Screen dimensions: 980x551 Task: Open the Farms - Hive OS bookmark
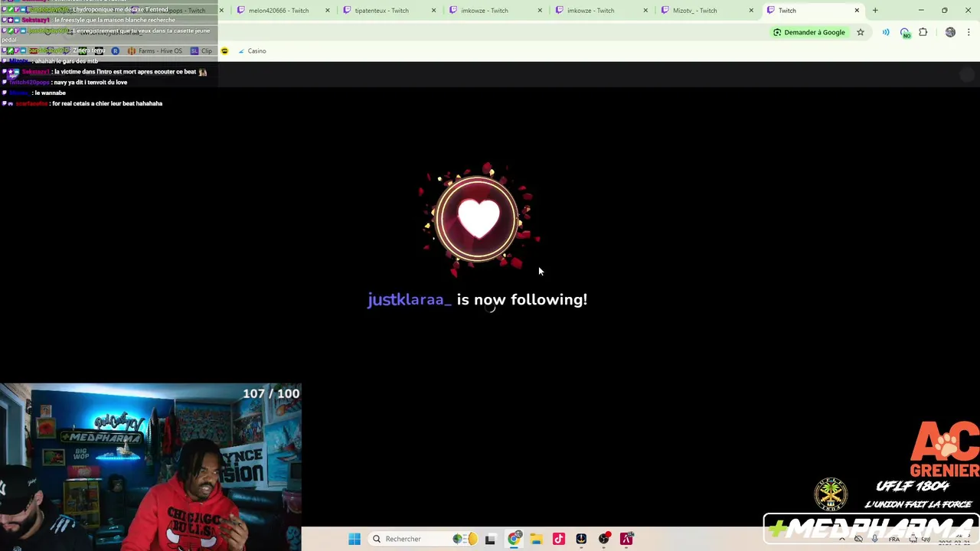(155, 51)
